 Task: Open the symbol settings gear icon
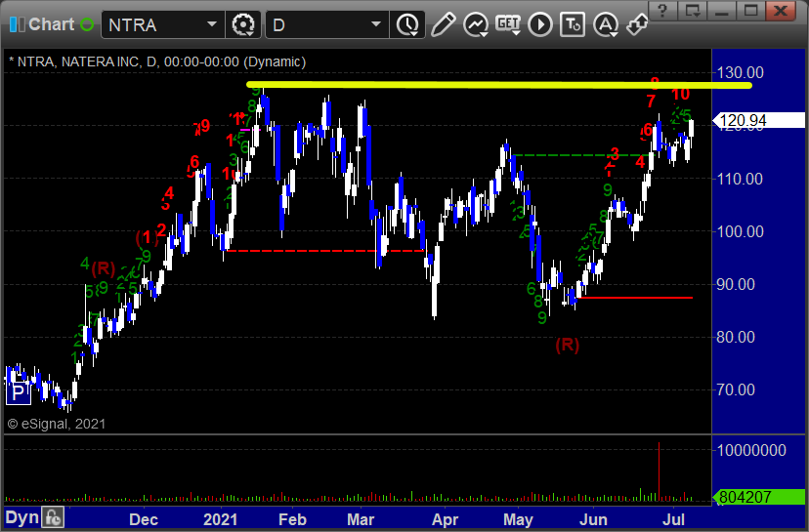(243, 24)
